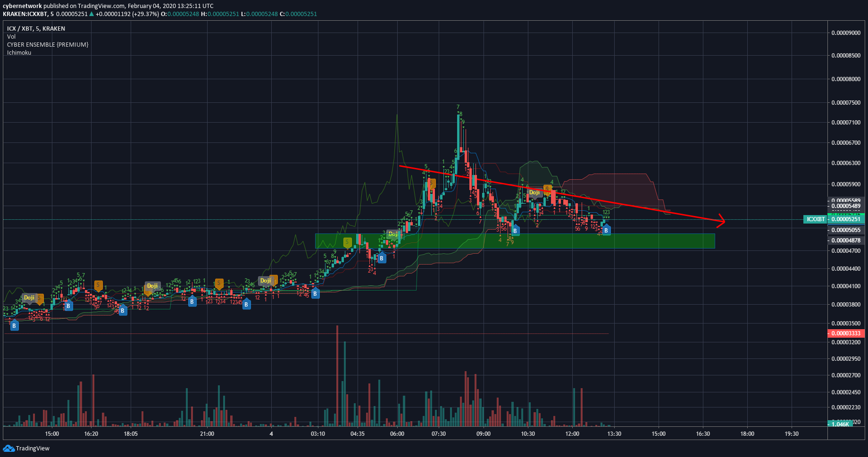
Task: Click the KRAKEN:ICXXBT, 5 symbol text in the header
Action: 28,14
